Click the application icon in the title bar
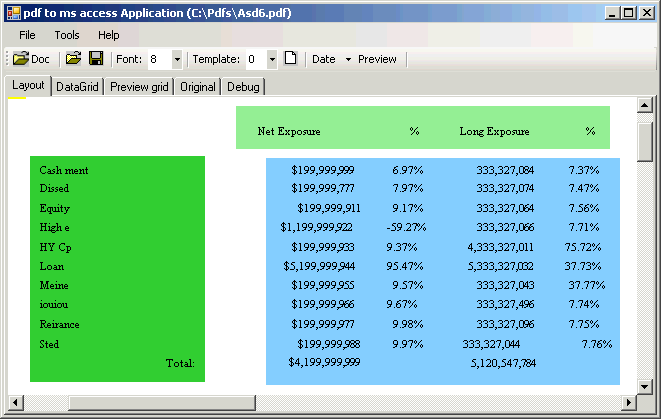Screen dimensions: 661x419 (13, 13)
